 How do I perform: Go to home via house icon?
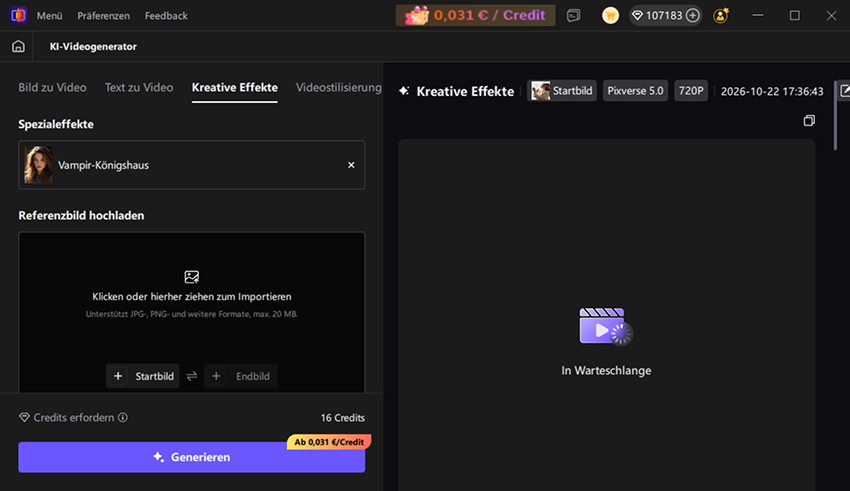point(18,47)
